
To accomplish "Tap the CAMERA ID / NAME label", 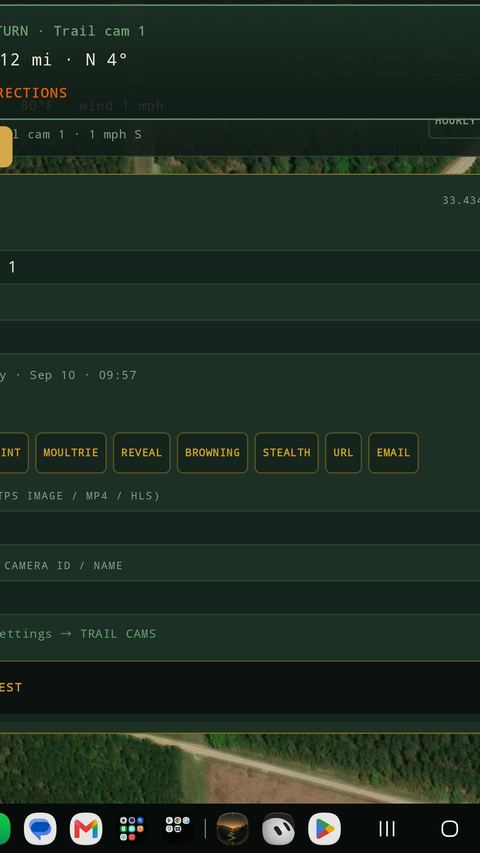I will point(63,566).
